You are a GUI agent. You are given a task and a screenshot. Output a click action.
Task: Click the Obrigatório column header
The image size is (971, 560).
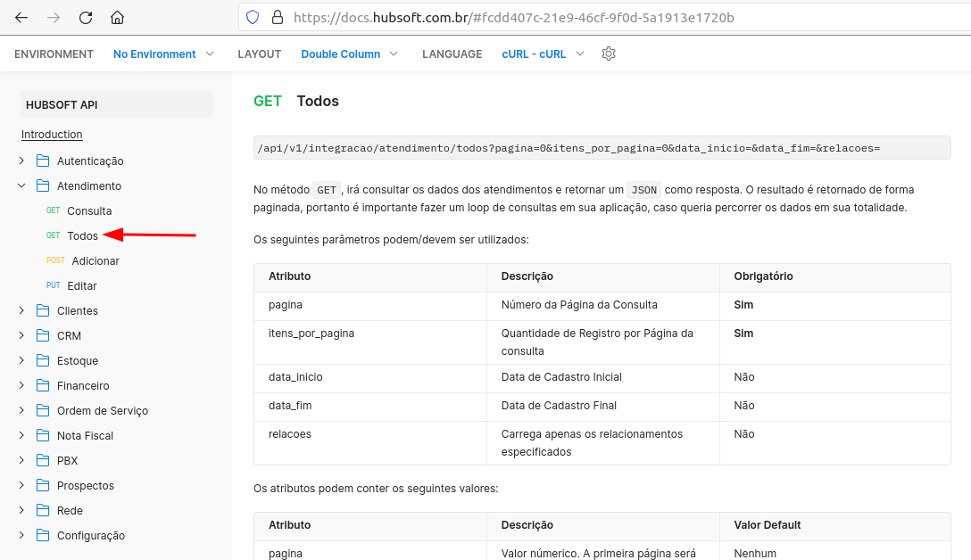coord(834,277)
